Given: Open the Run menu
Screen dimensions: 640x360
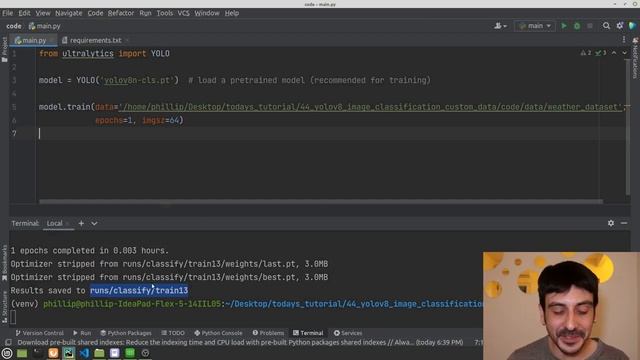Looking at the screenshot, I should tap(145, 13).
